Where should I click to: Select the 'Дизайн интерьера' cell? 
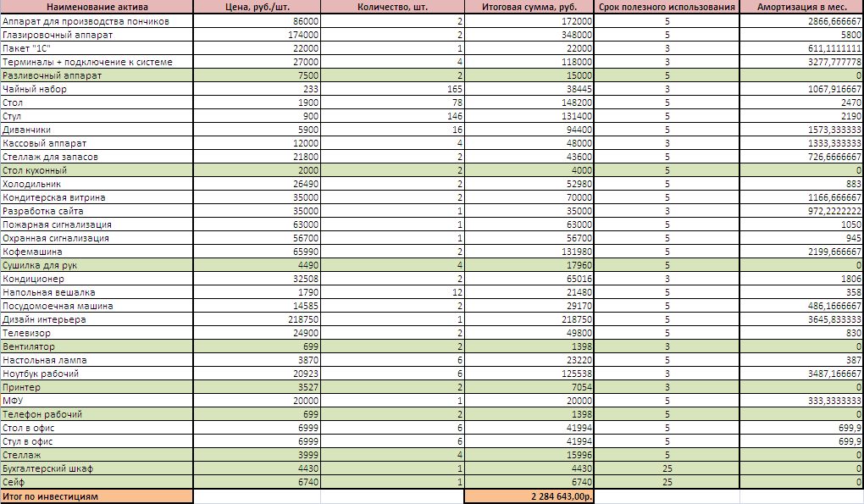(x=97, y=319)
